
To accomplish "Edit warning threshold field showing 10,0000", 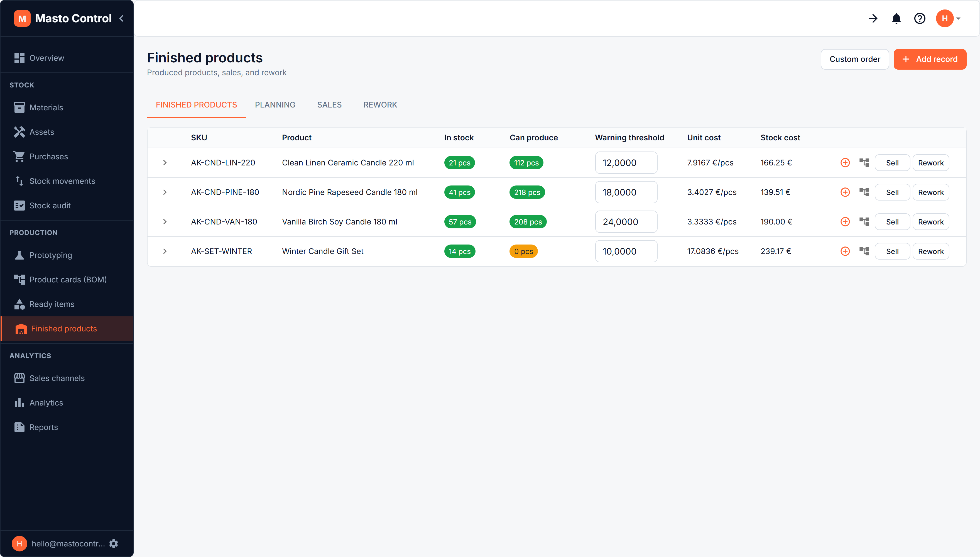I will tap(626, 251).
